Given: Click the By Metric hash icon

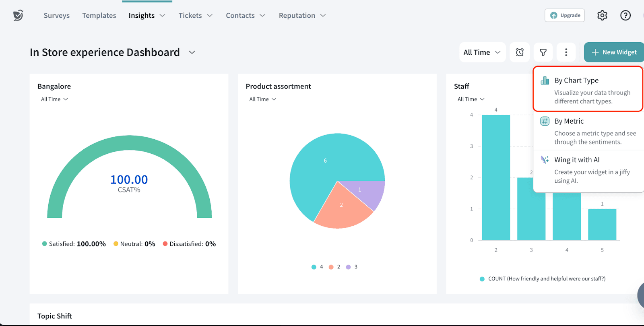Looking at the screenshot, I should click(545, 121).
